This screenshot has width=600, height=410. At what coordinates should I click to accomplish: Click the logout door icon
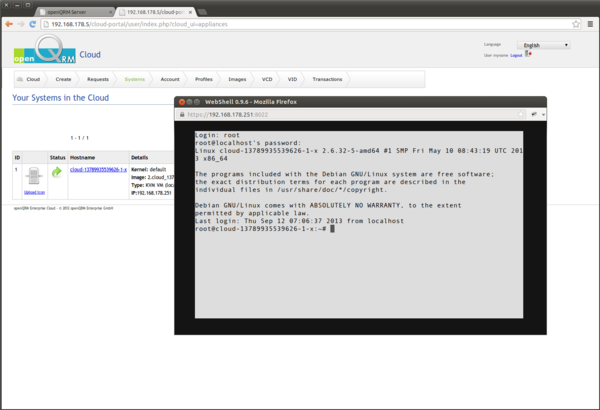[528, 54]
